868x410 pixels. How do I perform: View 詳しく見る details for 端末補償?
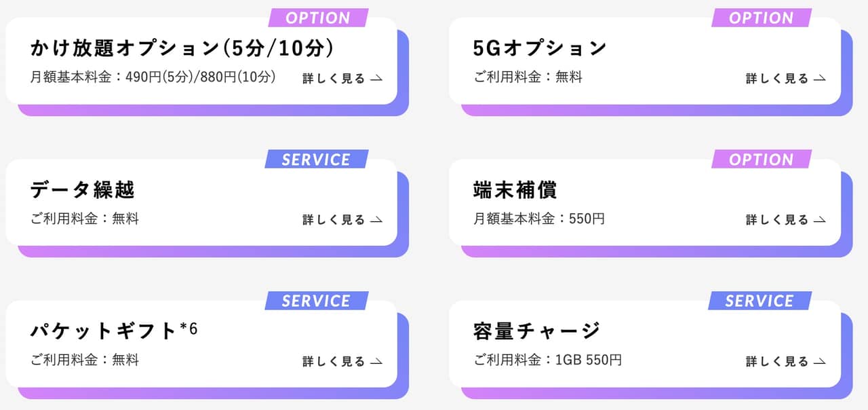[777, 220]
